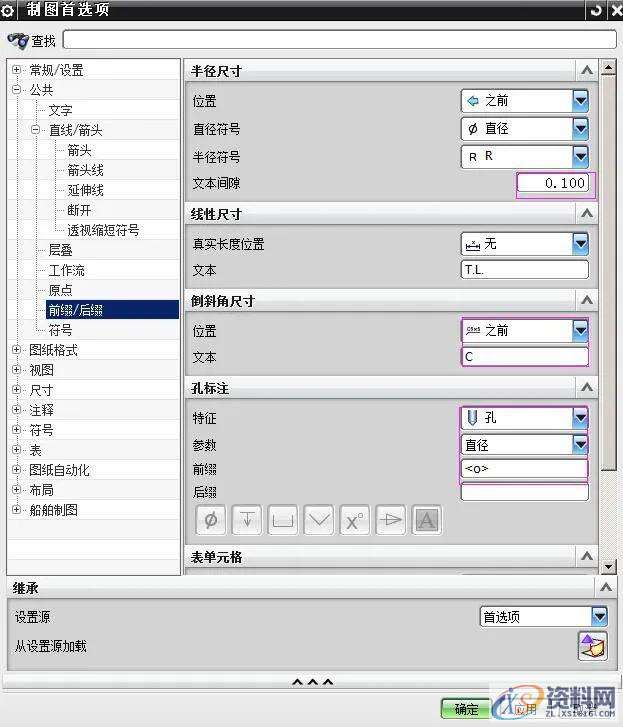This screenshot has width=623, height=727.
Task: Expand the 船舶制图 tree node
Action: 16,510
